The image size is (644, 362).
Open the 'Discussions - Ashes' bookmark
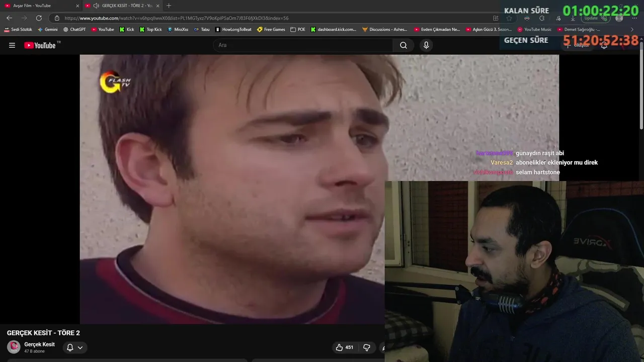pos(385,29)
